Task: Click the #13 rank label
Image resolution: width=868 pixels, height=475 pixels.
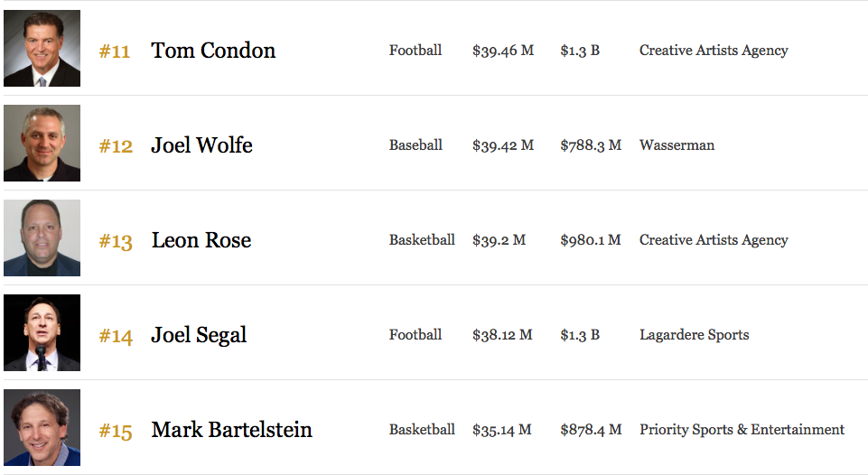Action: (116, 241)
